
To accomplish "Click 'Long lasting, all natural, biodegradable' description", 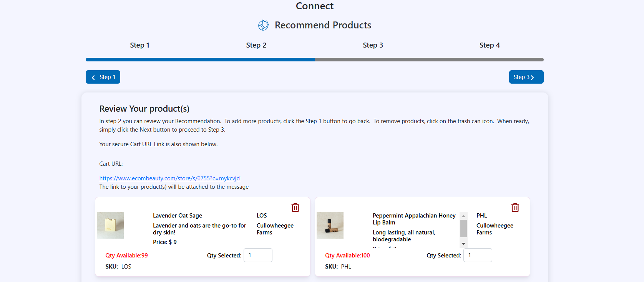I will tap(404, 236).
